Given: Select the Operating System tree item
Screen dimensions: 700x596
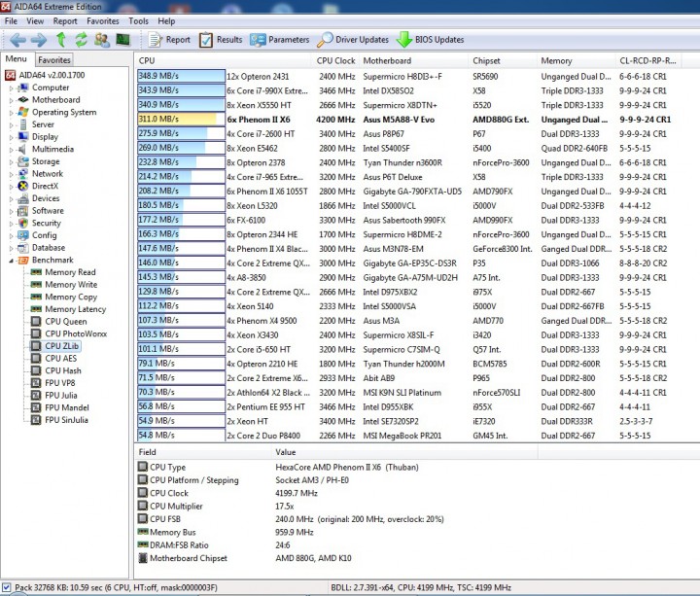Looking at the screenshot, I should 64,112.
